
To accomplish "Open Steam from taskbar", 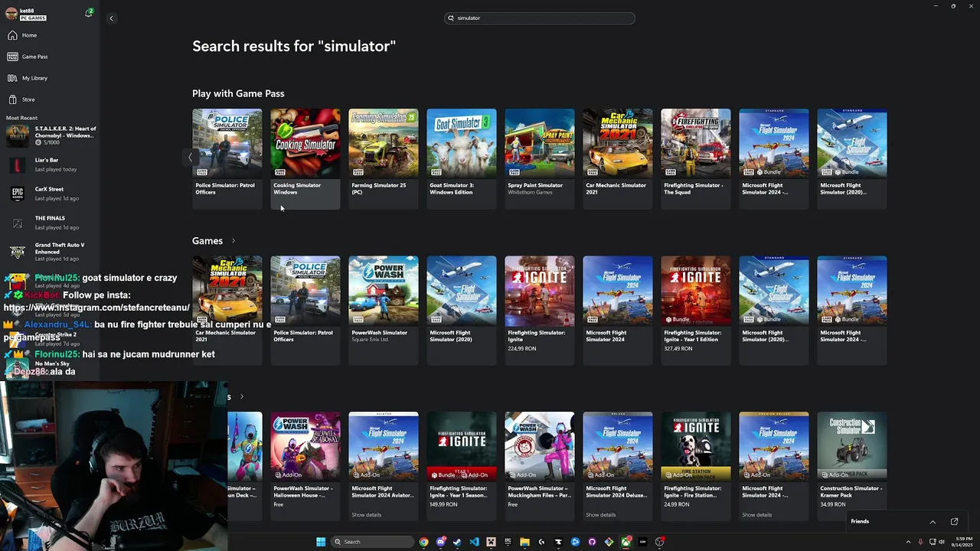I will [x=458, y=542].
